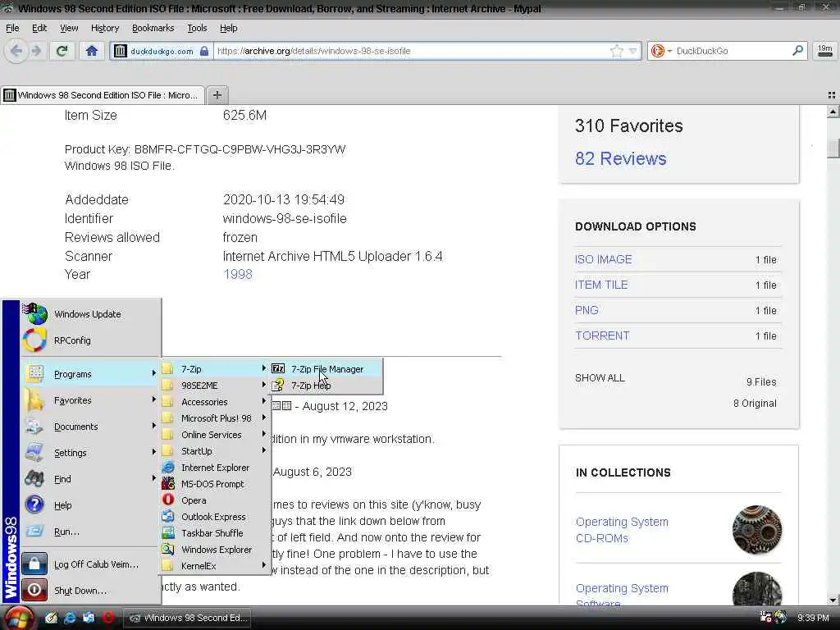Open a new tab with plus button

pyautogui.click(x=217, y=95)
